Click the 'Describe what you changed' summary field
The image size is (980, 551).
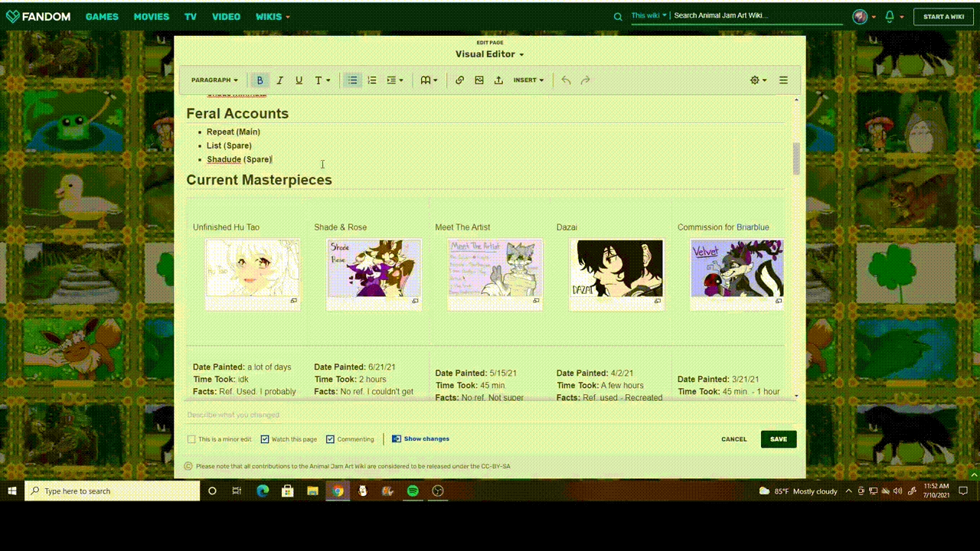coord(488,415)
